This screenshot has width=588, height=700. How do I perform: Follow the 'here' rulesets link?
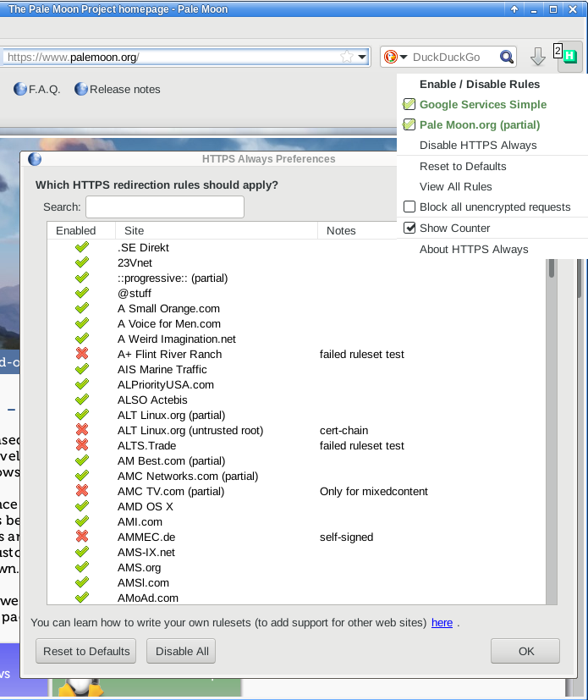tap(442, 622)
